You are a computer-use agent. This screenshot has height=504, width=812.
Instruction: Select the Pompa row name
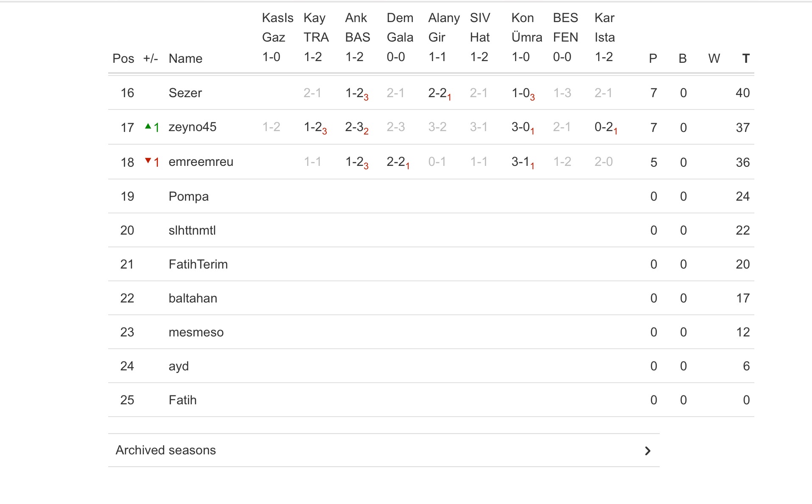click(188, 196)
